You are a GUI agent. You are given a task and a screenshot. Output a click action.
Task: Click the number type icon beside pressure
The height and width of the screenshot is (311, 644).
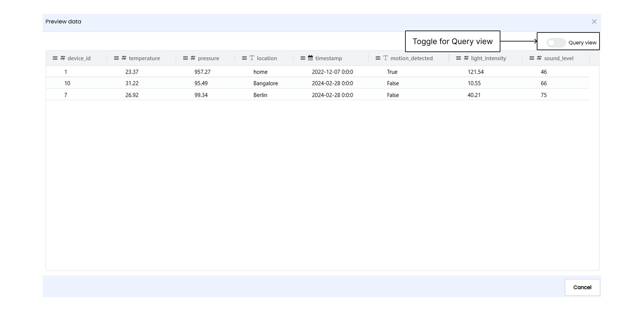click(193, 58)
